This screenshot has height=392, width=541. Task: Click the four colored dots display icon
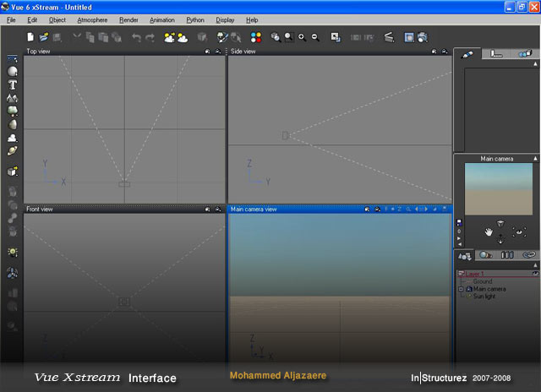pos(256,37)
